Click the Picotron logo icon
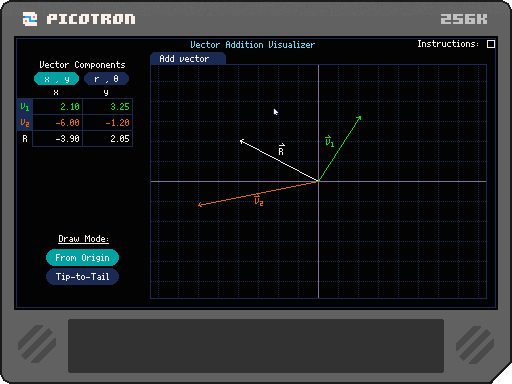Screen dimensions: 512x384 [x=30, y=19]
